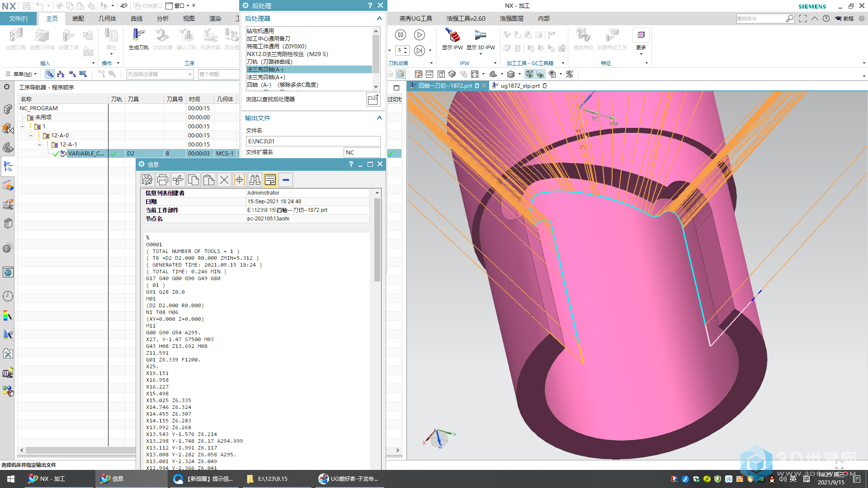Click the print icon in 信息 window
868x488 pixels.
tap(163, 180)
